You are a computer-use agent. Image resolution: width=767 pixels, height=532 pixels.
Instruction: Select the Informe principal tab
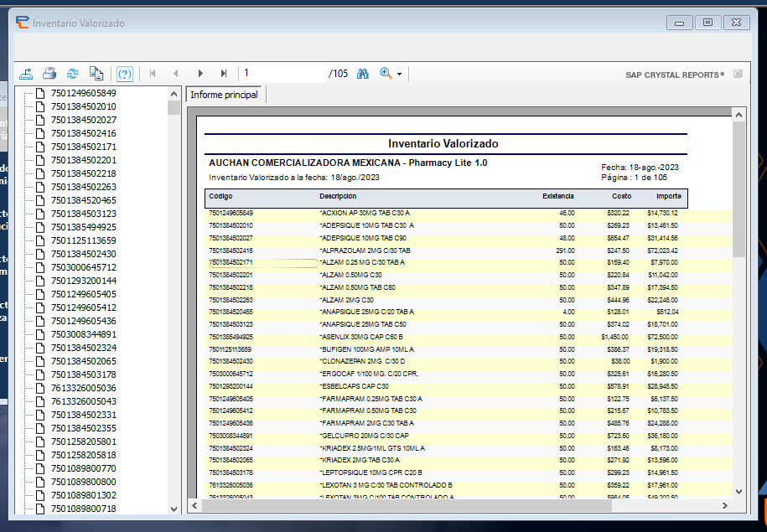coord(224,95)
